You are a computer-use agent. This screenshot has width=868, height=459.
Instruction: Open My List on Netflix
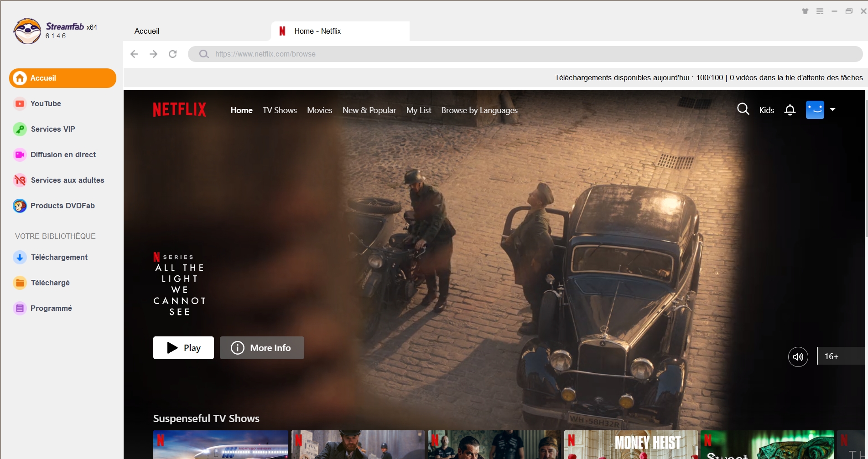[x=419, y=110]
